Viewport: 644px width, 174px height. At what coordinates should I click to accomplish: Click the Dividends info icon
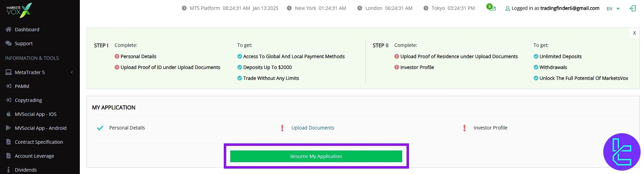pyautogui.click(x=8, y=170)
